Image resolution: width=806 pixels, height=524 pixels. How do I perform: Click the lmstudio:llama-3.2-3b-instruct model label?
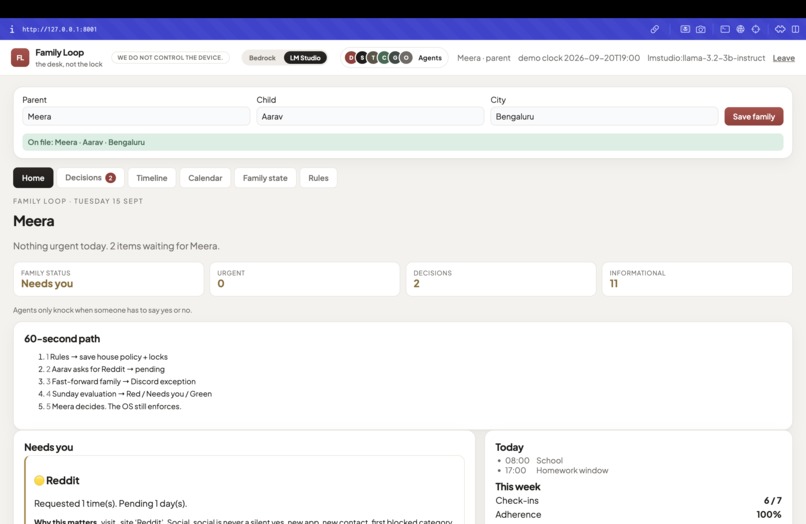coord(706,58)
